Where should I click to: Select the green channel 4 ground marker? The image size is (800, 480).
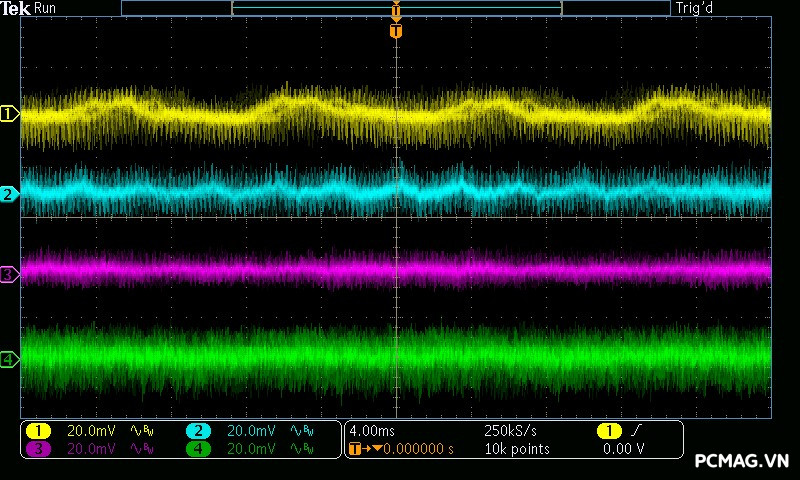10,359
